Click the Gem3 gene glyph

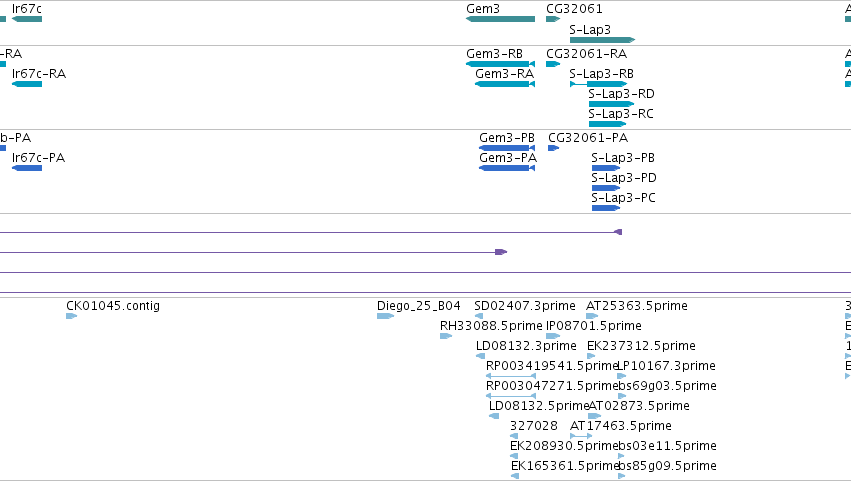(500, 19)
